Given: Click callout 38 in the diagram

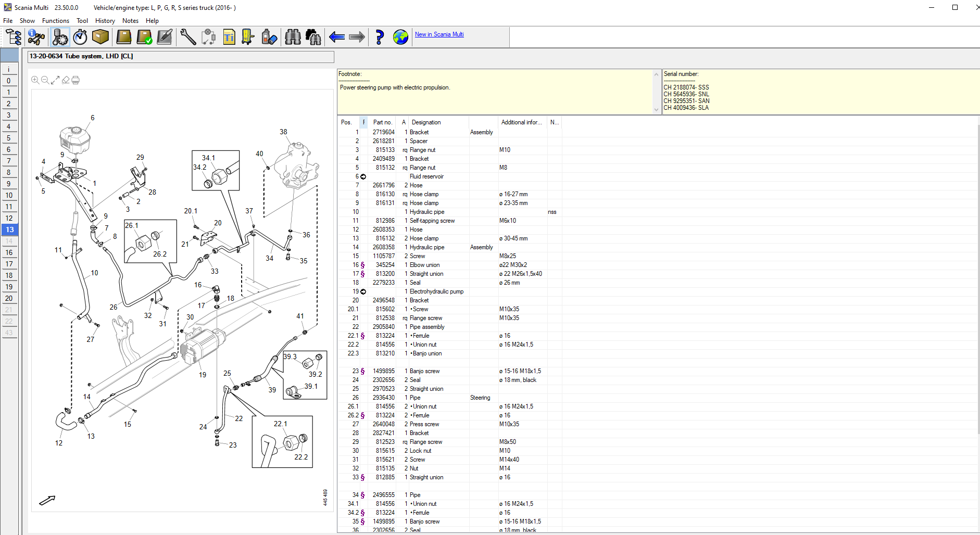Looking at the screenshot, I should [x=283, y=132].
